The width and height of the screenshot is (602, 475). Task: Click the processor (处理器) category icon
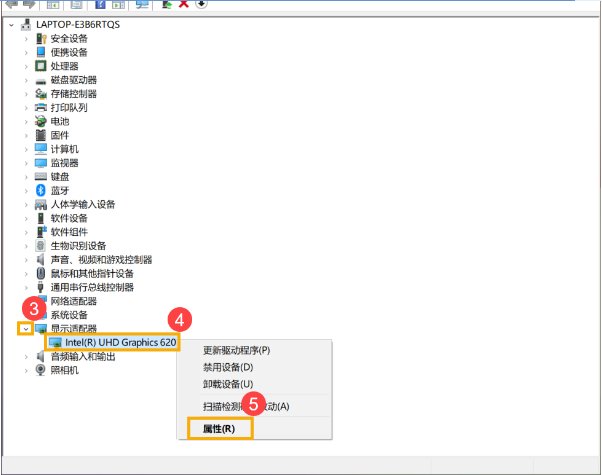coord(41,66)
